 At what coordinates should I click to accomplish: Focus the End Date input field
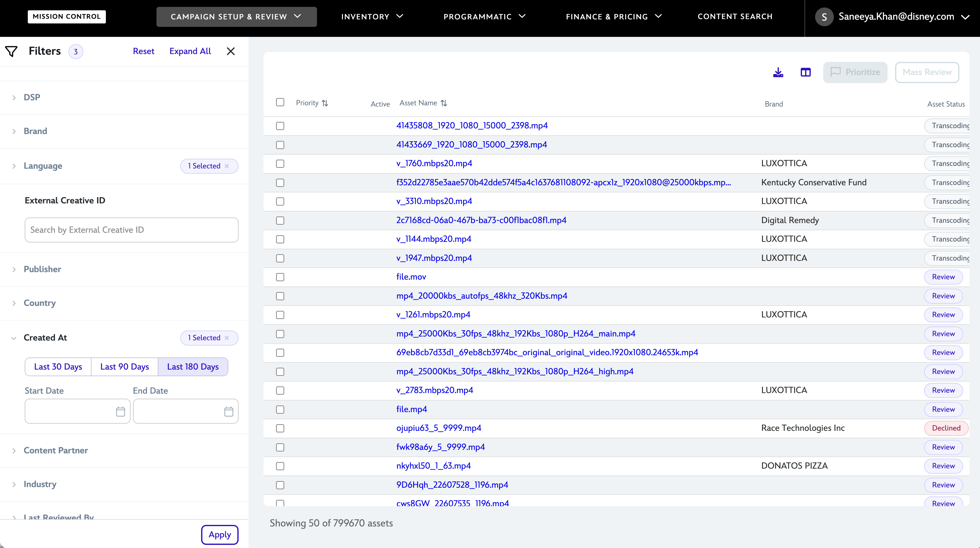coord(186,411)
